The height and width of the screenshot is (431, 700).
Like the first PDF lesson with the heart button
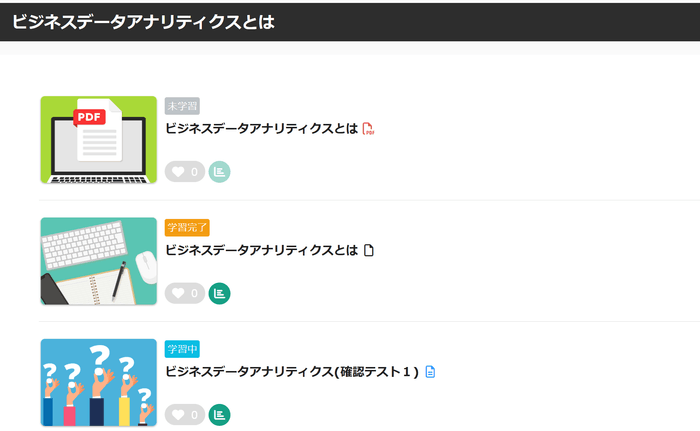[x=179, y=172]
